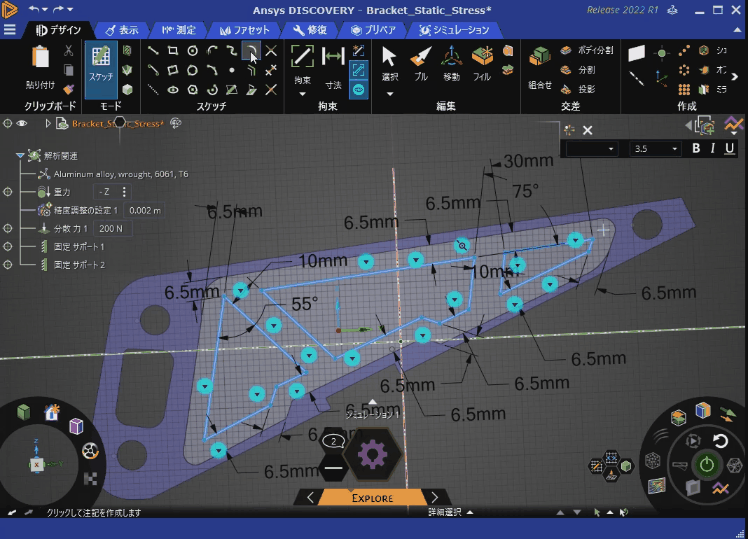Collapse the 解析関連 tree node
Screen dimensions: 748x539
tap(20, 155)
